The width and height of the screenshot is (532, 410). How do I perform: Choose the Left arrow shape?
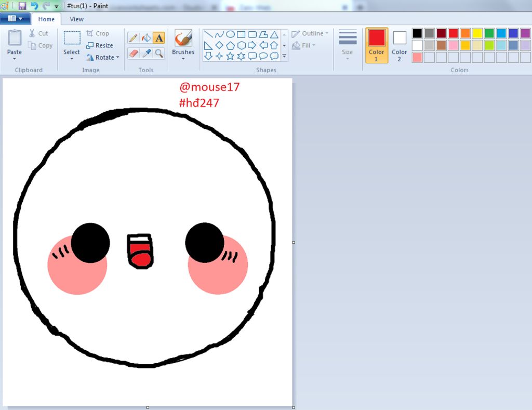click(263, 45)
